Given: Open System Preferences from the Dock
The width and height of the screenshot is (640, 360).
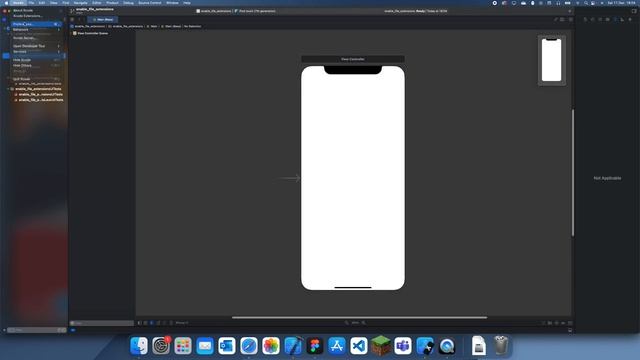Looking at the screenshot, I should (x=161, y=346).
